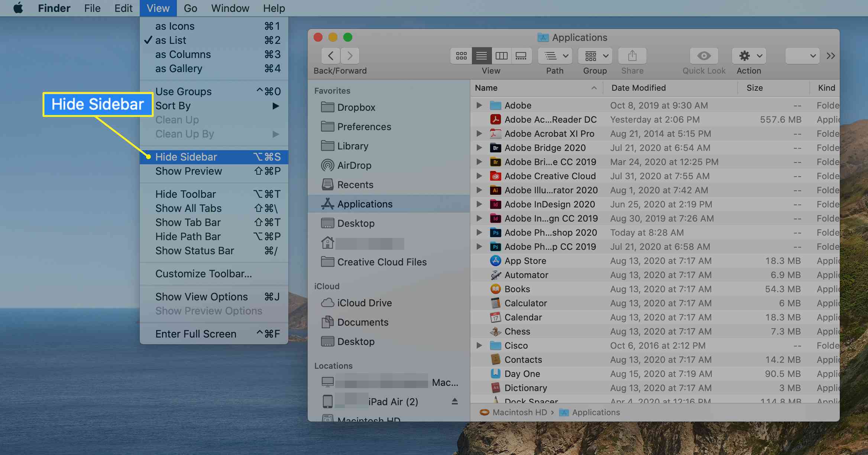Choose as Gallery in View menu
Viewport: 868px width, 455px height.
point(214,68)
